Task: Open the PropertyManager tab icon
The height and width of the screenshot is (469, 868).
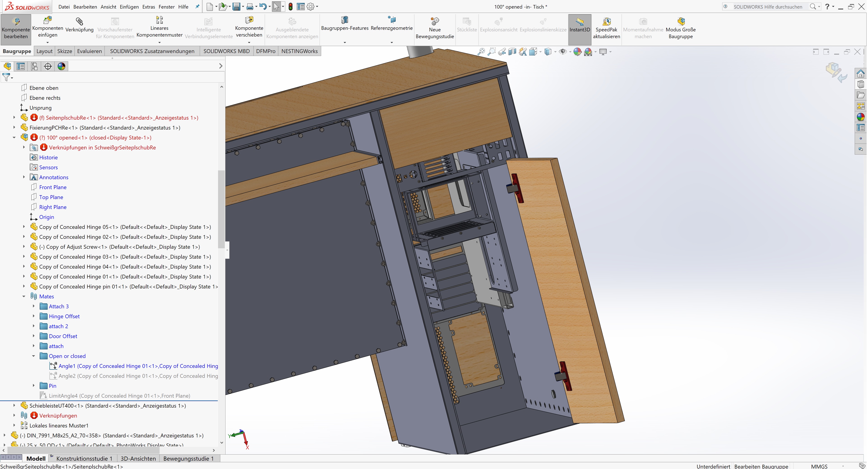Action: click(21, 66)
